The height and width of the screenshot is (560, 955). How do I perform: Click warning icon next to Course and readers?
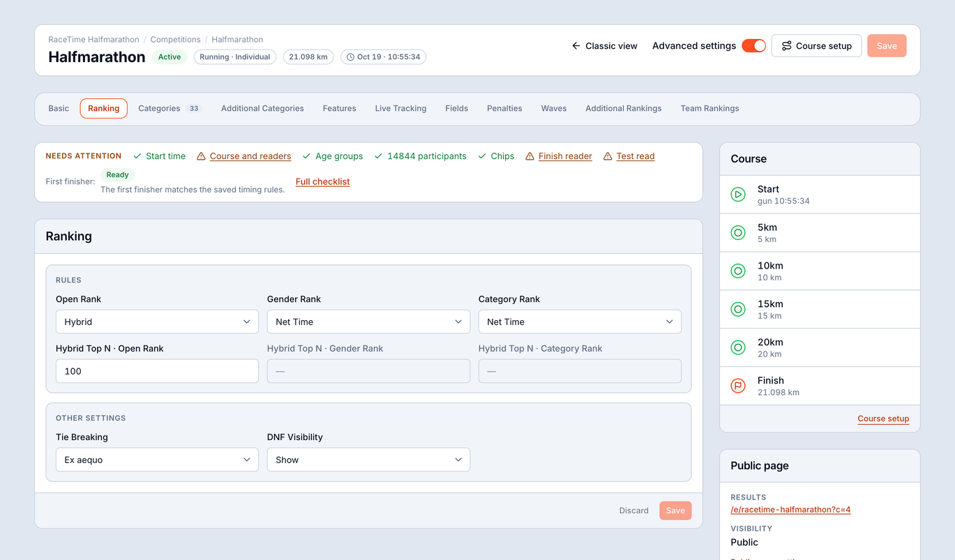[201, 156]
